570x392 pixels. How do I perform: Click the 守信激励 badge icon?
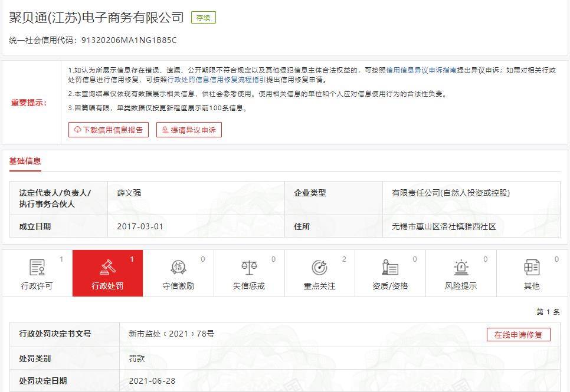click(x=178, y=268)
